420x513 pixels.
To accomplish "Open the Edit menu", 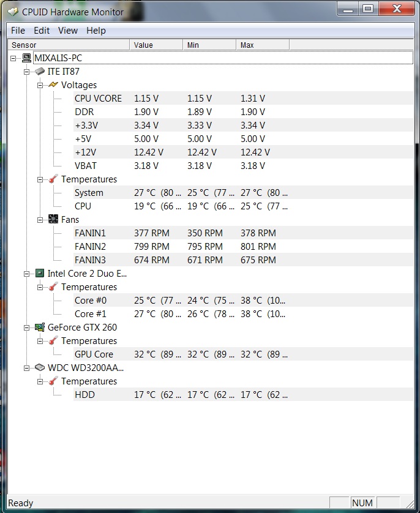I will click(42, 31).
